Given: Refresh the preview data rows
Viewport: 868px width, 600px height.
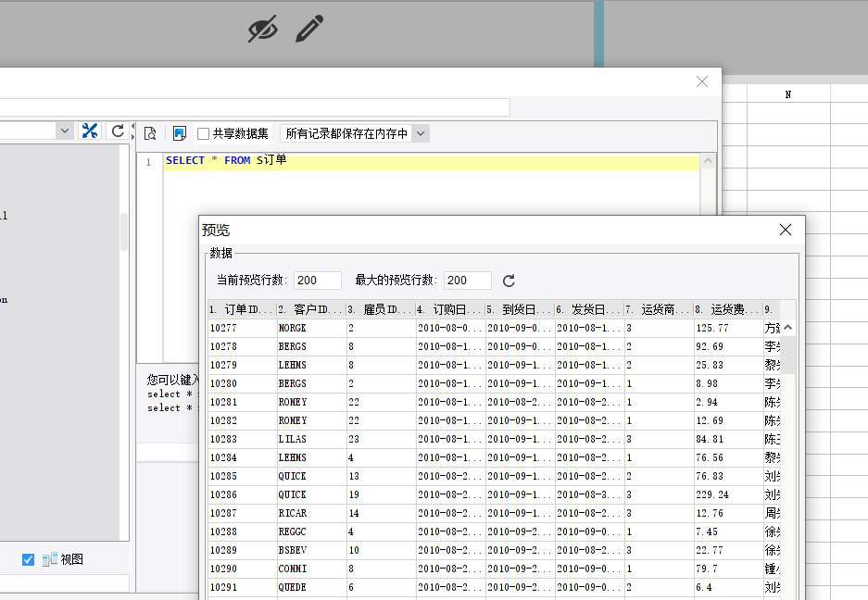Looking at the screenshot, I should click(x=509, y=281).
